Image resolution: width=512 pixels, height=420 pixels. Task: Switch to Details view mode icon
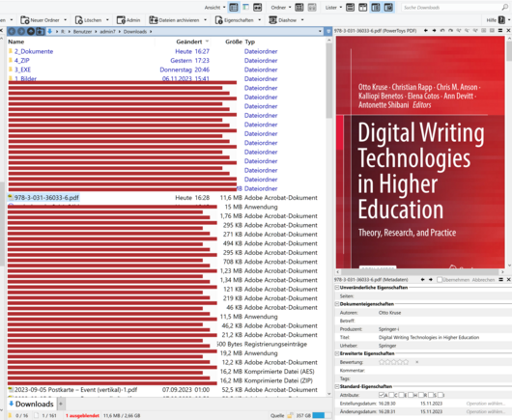pyautogui.click(x=233, y=7)
